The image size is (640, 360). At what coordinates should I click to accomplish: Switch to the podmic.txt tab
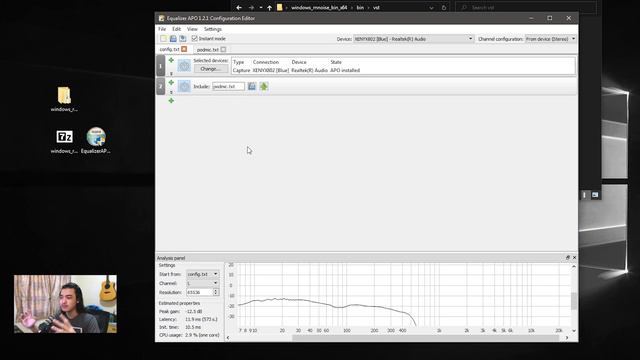[x=208, y=49]
